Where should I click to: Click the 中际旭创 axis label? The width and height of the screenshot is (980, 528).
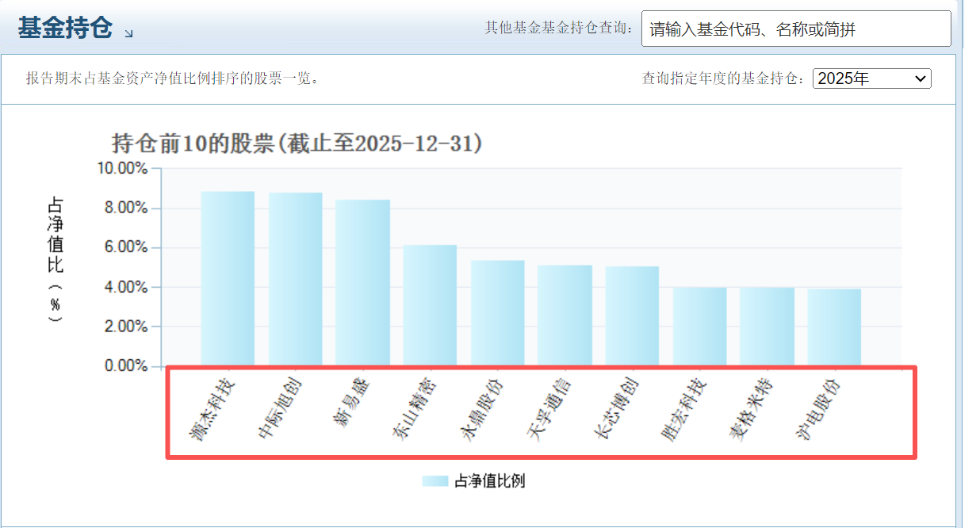pyautogui.click(x=278, y=409)
